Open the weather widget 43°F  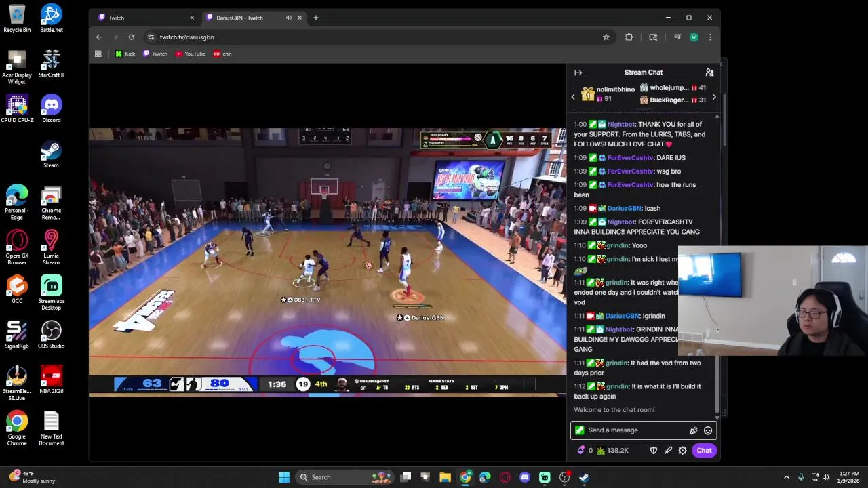click(x=33, y=477)
